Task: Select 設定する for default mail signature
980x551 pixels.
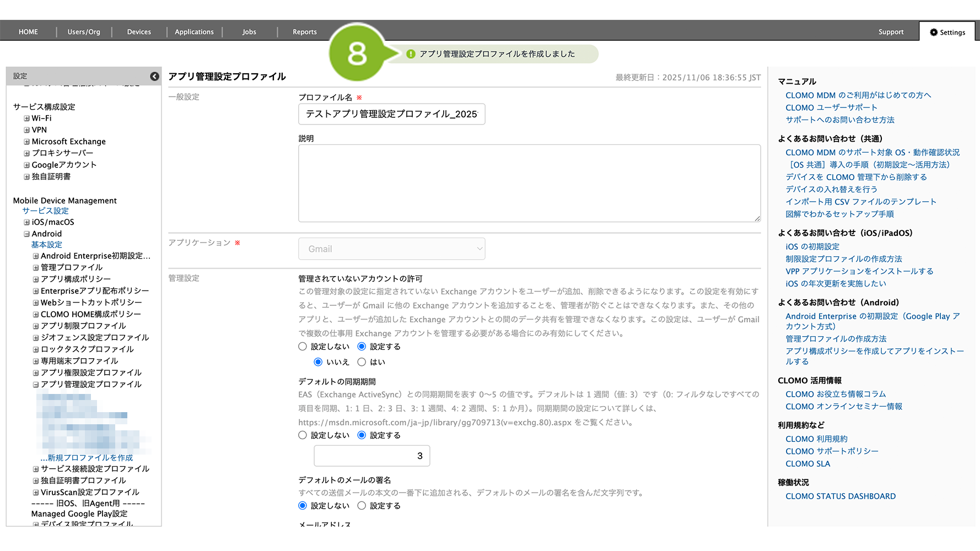Action: coord(362,506)
